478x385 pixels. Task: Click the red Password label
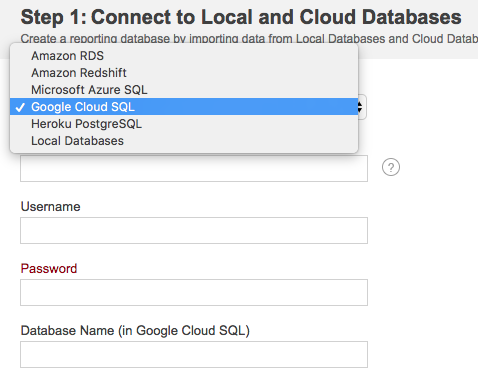click(49, 269)
